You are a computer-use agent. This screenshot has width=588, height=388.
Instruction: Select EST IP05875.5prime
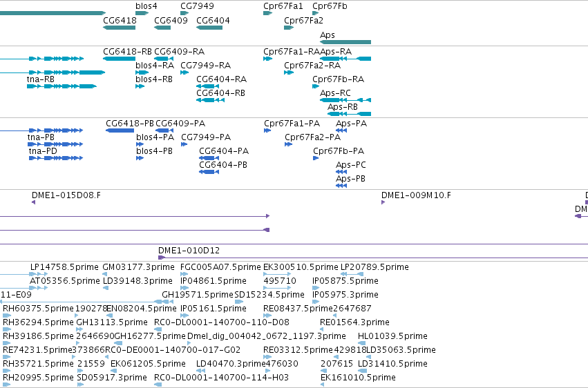[x=316, y=288]
